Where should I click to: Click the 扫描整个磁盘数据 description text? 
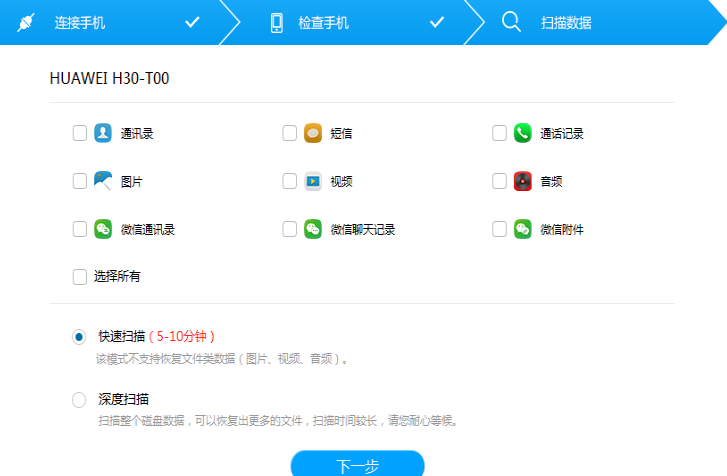278,421
